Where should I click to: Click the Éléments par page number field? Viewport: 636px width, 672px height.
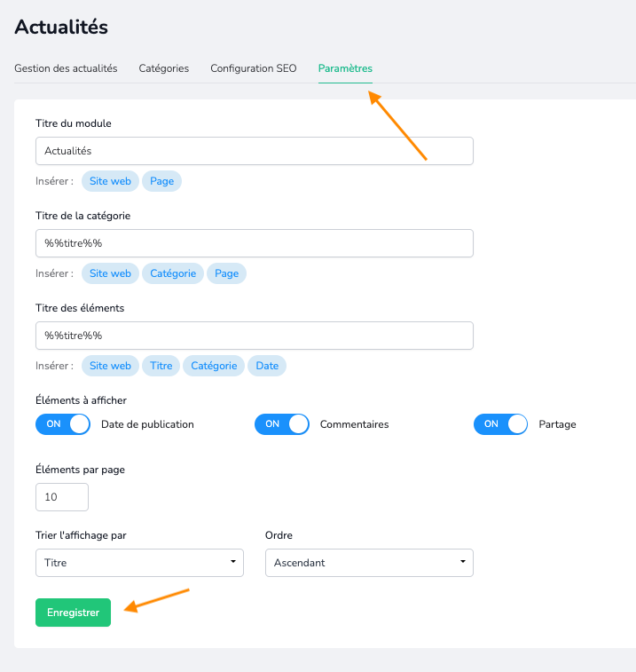pos(62,497)
